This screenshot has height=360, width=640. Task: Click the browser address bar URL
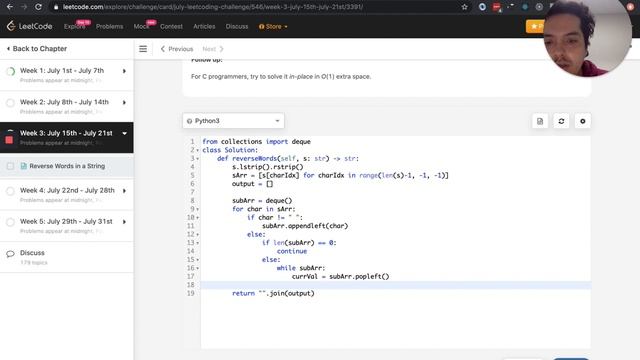point(212,7)
